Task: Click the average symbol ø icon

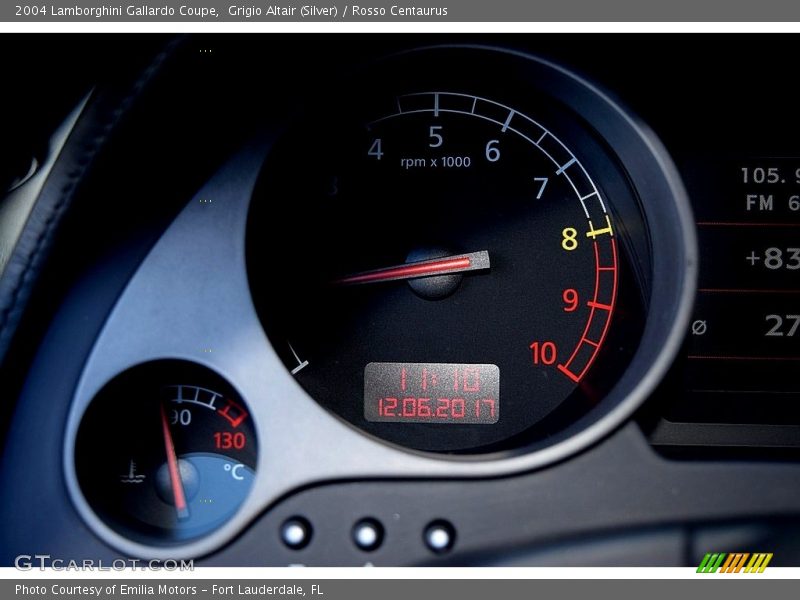Action: coord(699,327)
